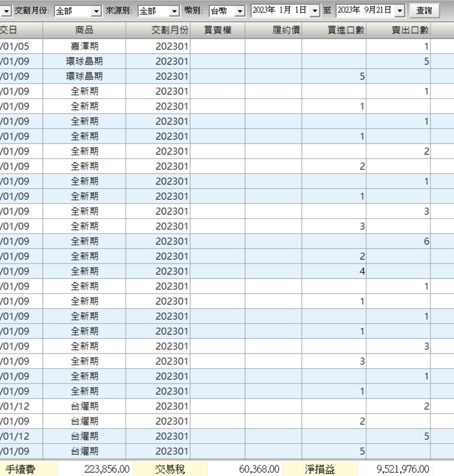
Task: Expand the 來源別 dropdown
Action: coord(174,11)
